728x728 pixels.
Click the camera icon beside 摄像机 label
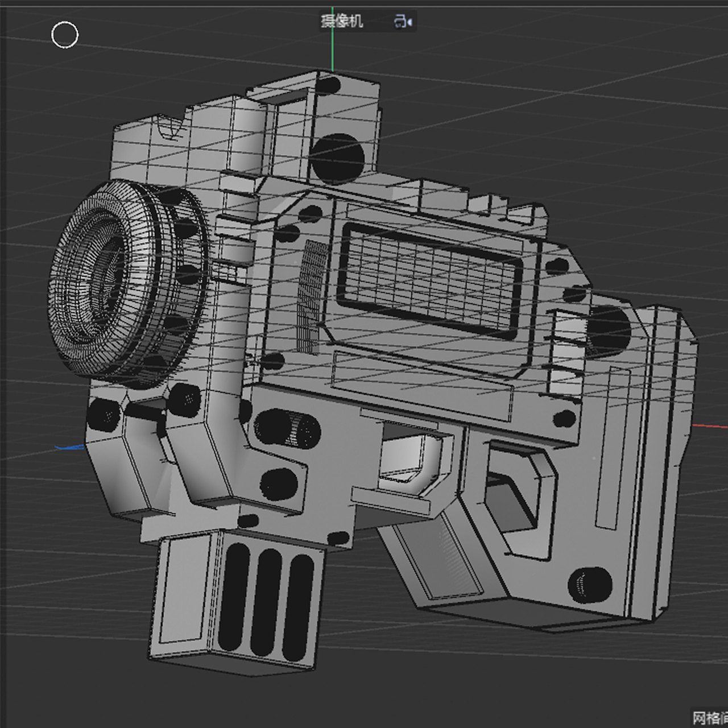[x=403, y=22]
